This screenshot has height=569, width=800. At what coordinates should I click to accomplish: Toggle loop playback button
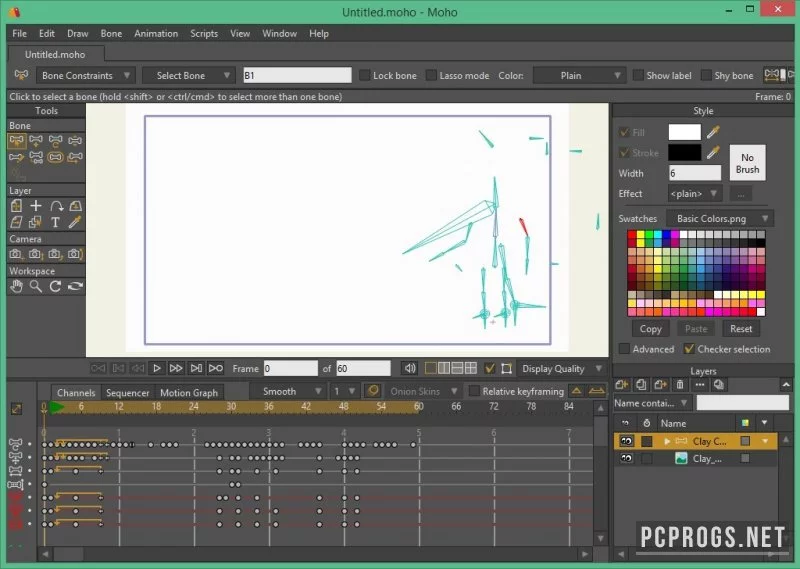216,368
